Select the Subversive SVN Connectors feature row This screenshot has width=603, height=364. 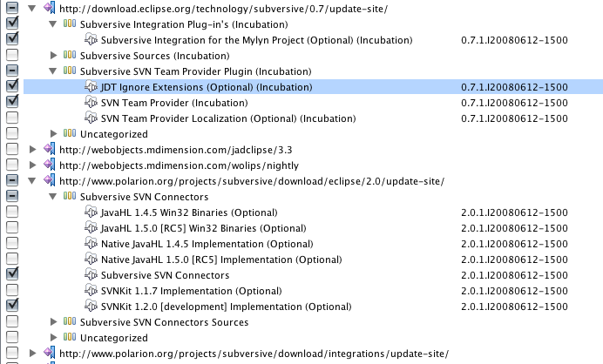pos(313,275)
